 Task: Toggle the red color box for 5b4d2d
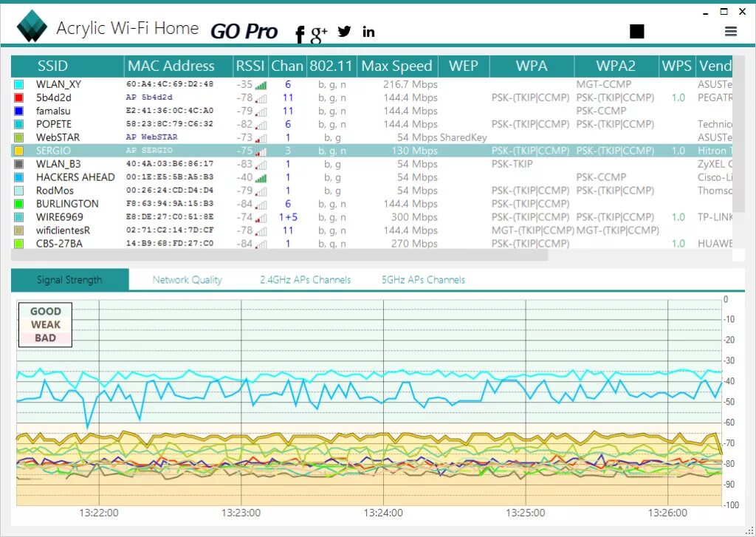tap(18, 98)
